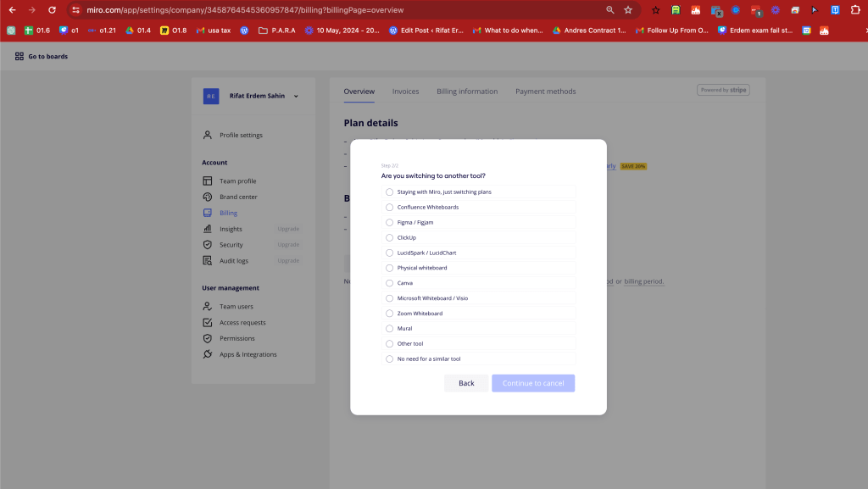Click Continue to cancel button

point(533,383)
